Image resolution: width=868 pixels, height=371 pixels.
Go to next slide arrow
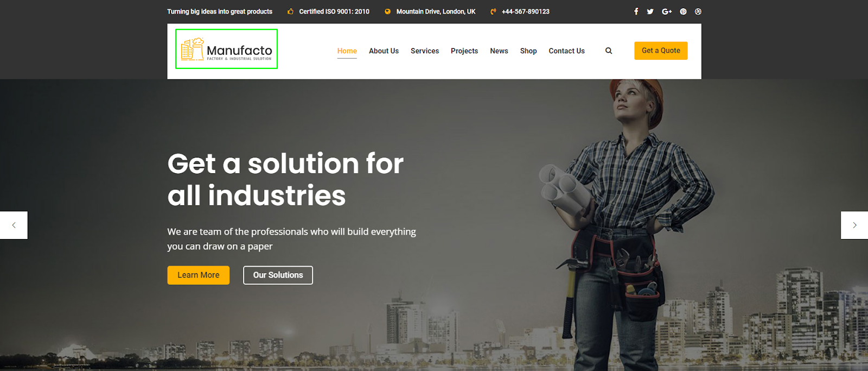(854, 225)
